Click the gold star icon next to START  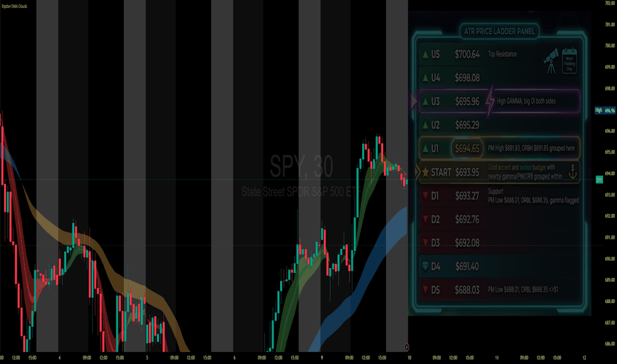(x=426, y=172)
